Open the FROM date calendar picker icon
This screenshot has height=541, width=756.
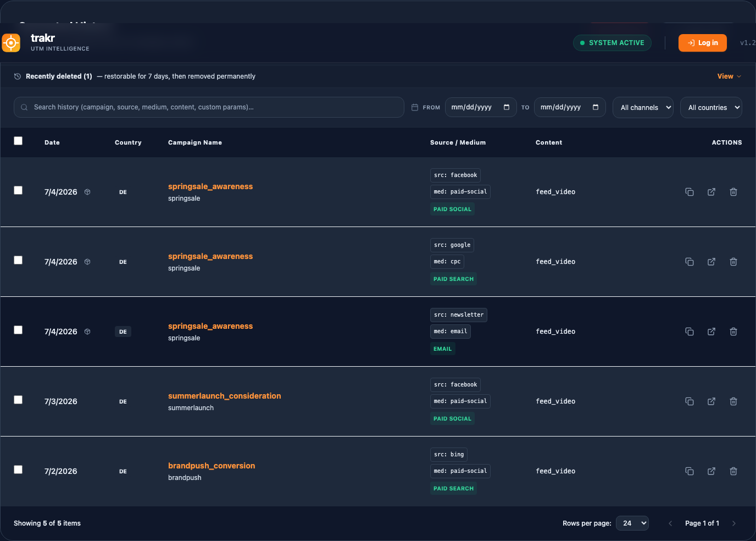(507, 107)
